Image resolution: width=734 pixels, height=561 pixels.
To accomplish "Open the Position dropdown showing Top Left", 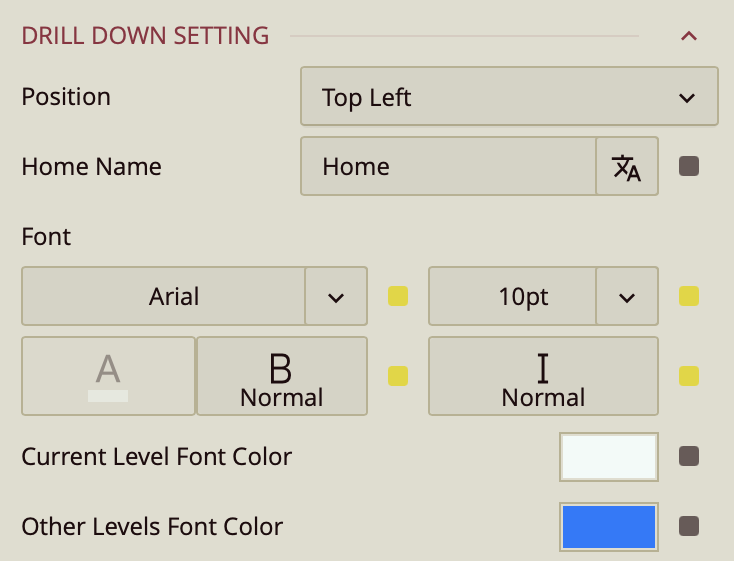I will [509, 97].
